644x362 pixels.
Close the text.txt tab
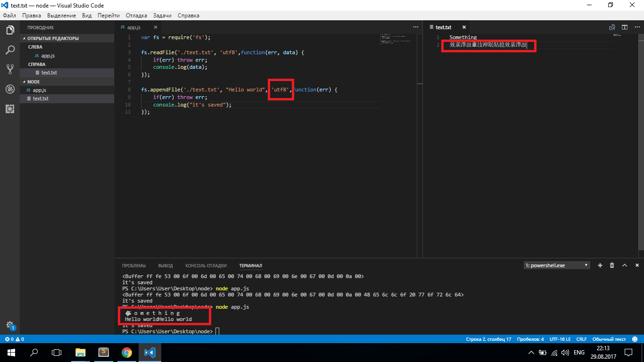464,27
